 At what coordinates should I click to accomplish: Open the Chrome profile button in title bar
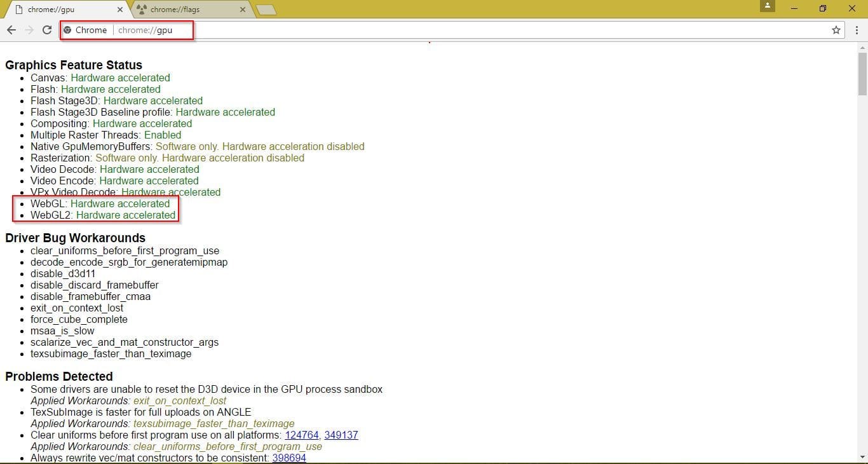[x=768, y=6]
